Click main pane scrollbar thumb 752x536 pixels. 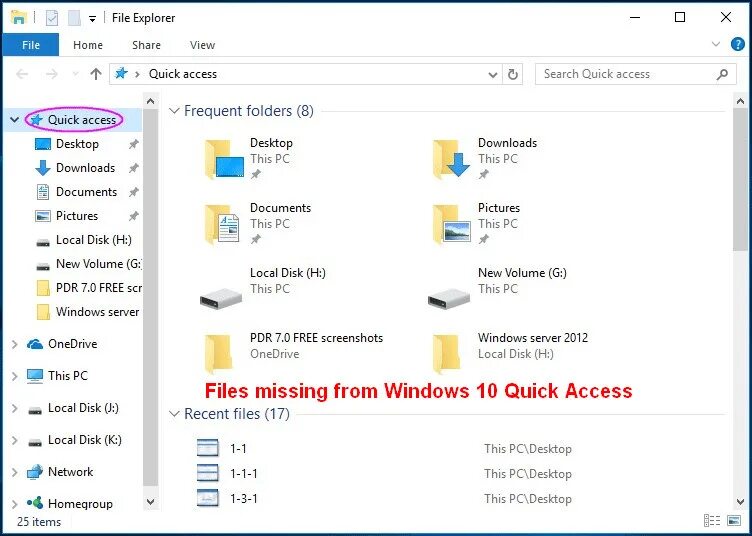tap(740, 180)
